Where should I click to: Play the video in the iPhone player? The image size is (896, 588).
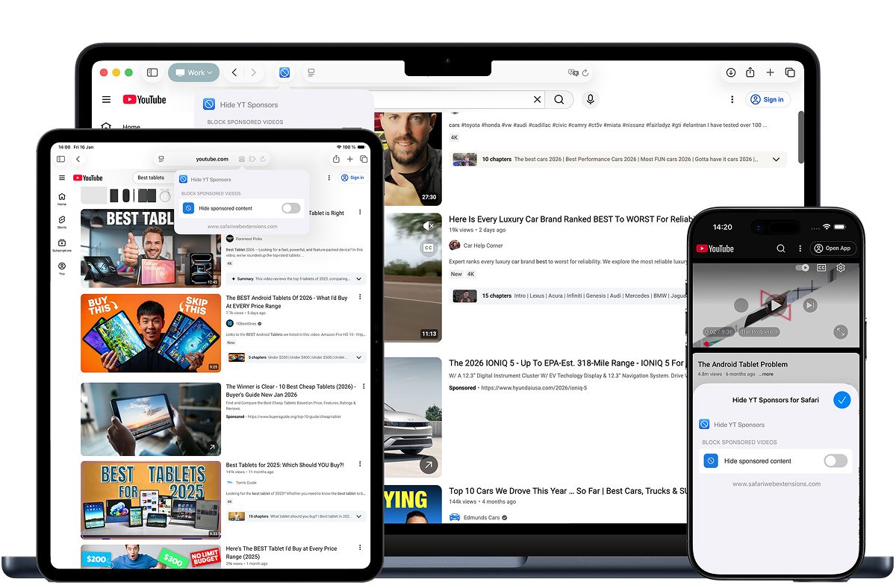(776, 305)
